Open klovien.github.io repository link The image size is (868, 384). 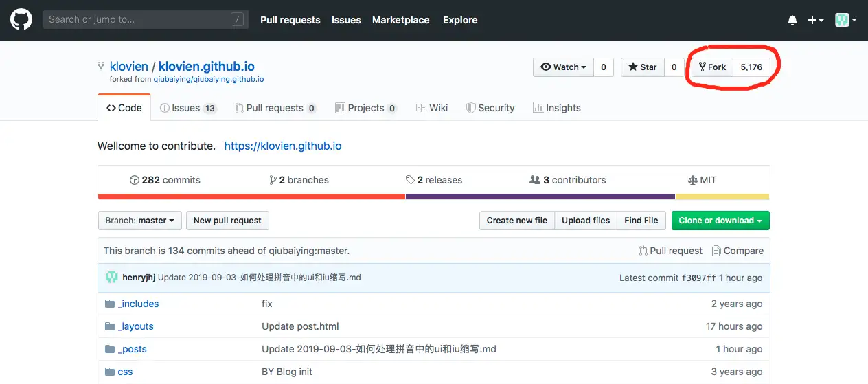[206, 67]
